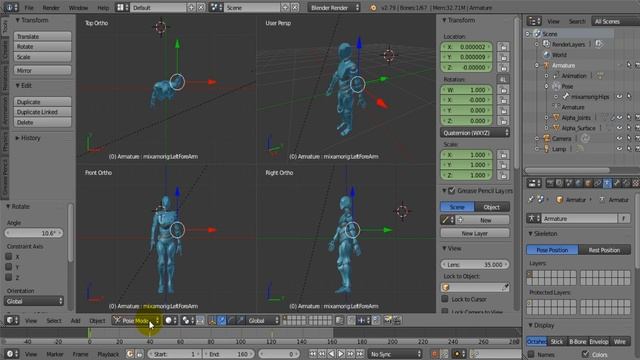Open the Scene properties tab icon

(x=569, y=184)
